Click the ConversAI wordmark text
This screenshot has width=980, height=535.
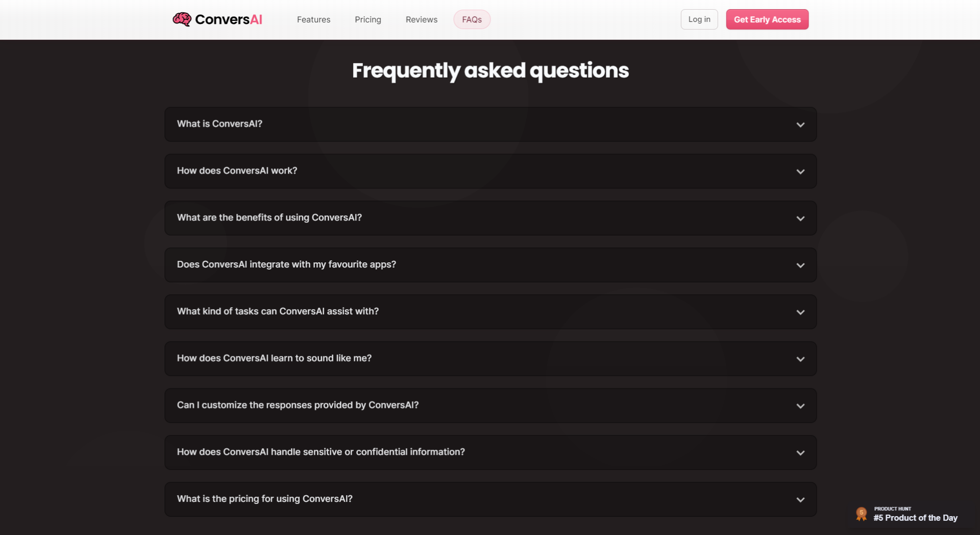pos(228,19)
